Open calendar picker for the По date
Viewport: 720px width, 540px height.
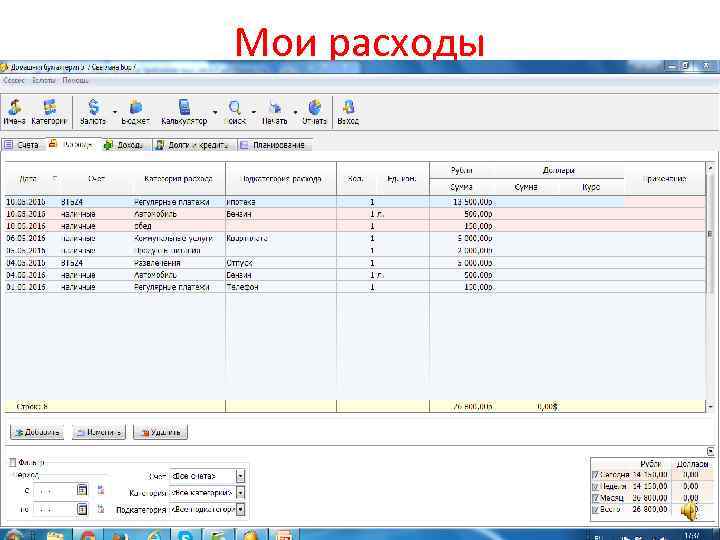pyautogui.click(x=82, y=509)
